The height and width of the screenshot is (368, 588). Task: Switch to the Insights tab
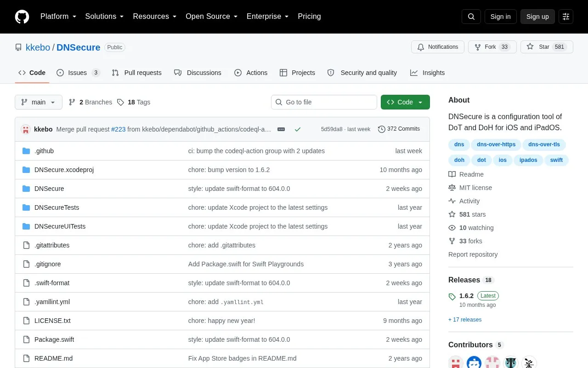(427, 73)
